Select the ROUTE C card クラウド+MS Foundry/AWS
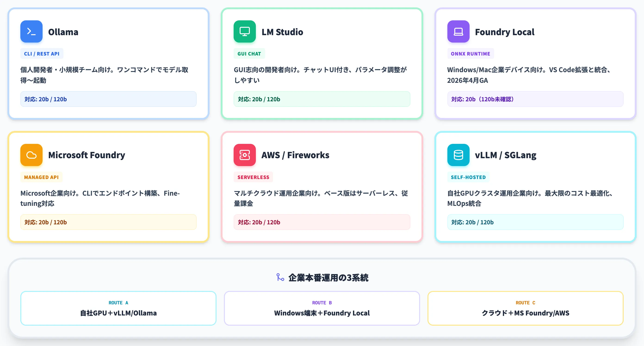Viewport: 644px width, 346px height. [525, 308]
